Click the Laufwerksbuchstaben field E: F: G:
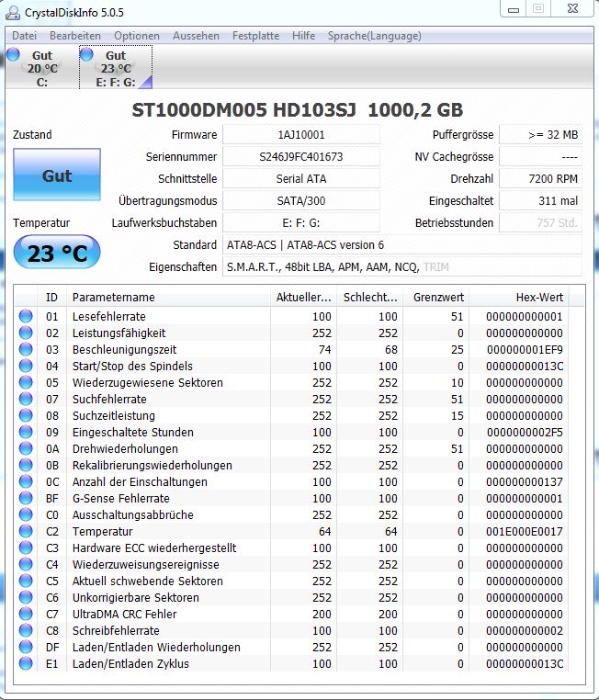Viewport: 599px width, 700px height. (x=301, y=222)
